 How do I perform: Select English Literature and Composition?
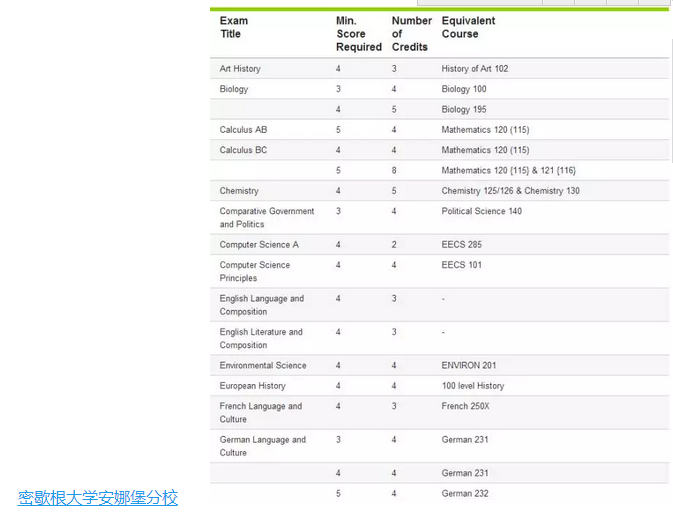click(261, 338)
